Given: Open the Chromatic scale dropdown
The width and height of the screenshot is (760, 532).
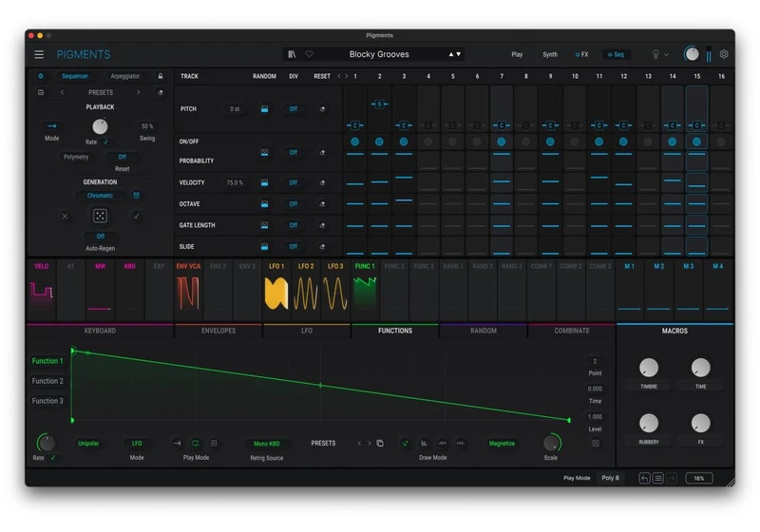Looking at the screenshot, I should [100, 196].
